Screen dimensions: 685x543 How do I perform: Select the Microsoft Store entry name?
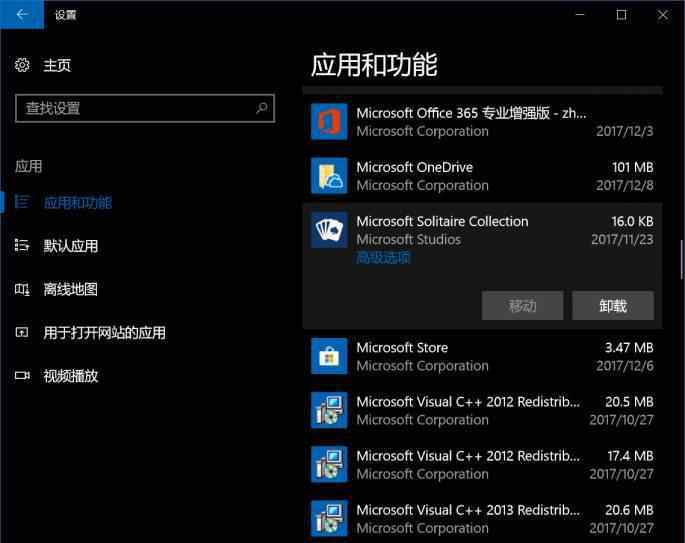402,348
